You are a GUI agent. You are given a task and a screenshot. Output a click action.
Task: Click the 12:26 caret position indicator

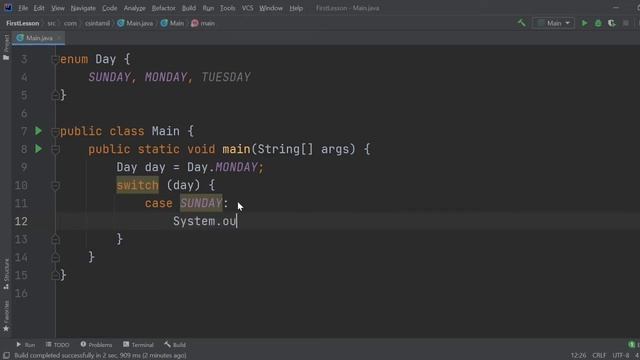(x=578, y=356)
